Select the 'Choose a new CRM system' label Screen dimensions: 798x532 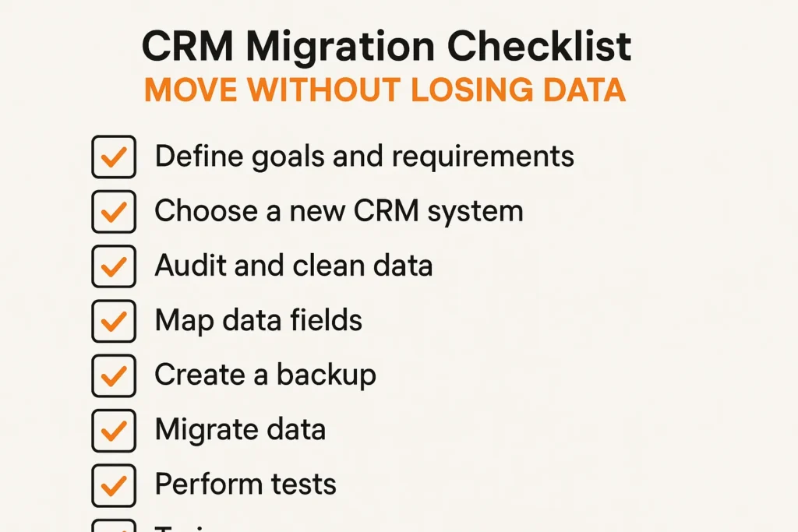pyautogui.click(x=338, y=211)
